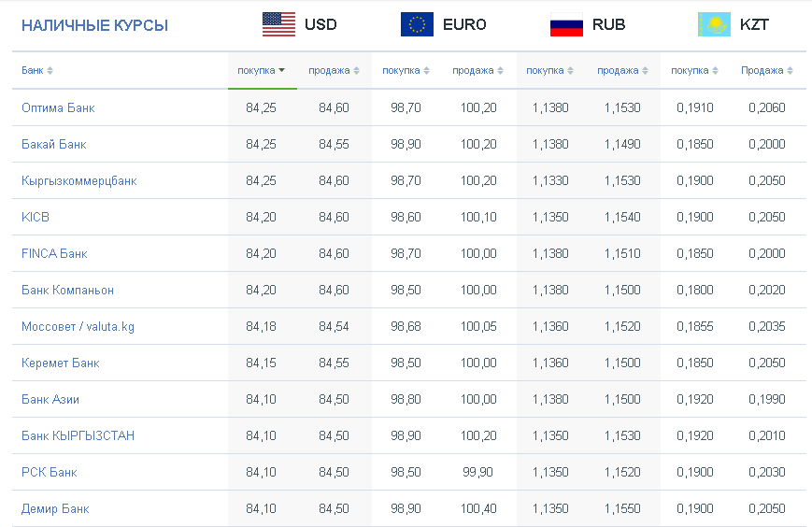Click the USD American flag icon
The image size is (812, 527).
(278, 24)
